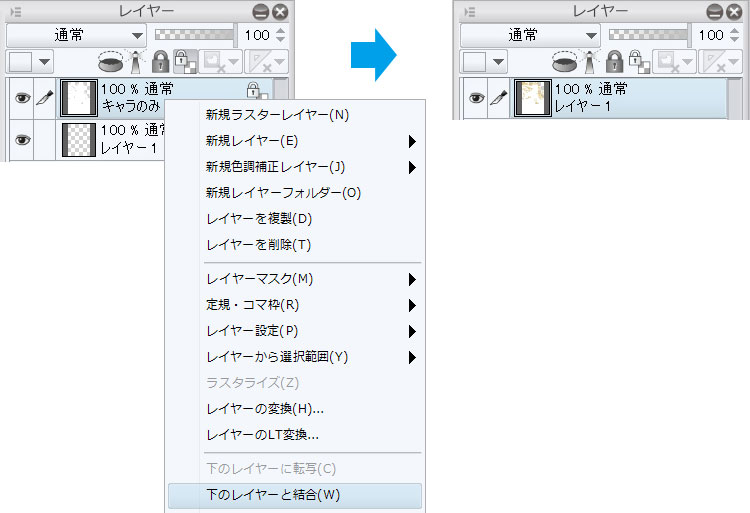Close the left レイヤー panel
Image resolution: width=750 pixels, height=513 pixels.
(x=280, y=11)
